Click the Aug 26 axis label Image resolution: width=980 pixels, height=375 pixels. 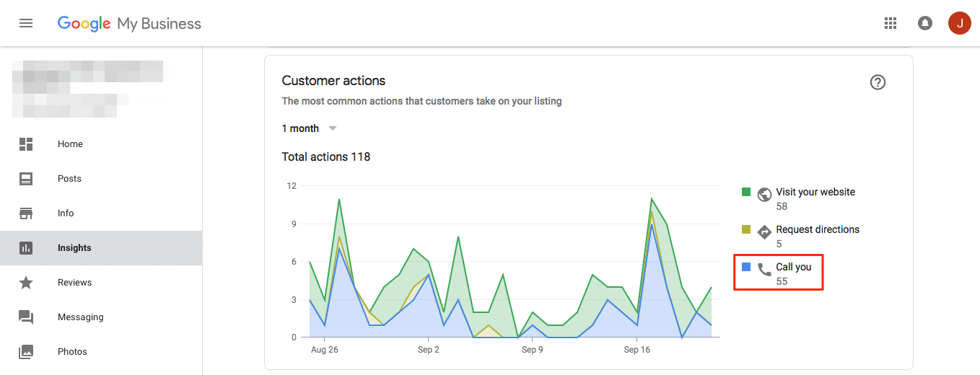tap(324, 350)
